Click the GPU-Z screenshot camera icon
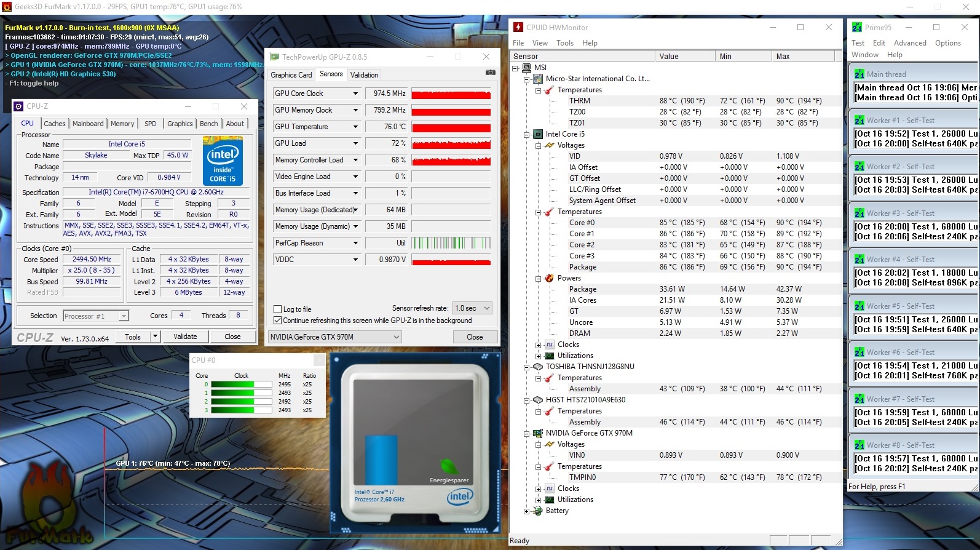Screen dimensions: 980x550 tap(490, 73)
